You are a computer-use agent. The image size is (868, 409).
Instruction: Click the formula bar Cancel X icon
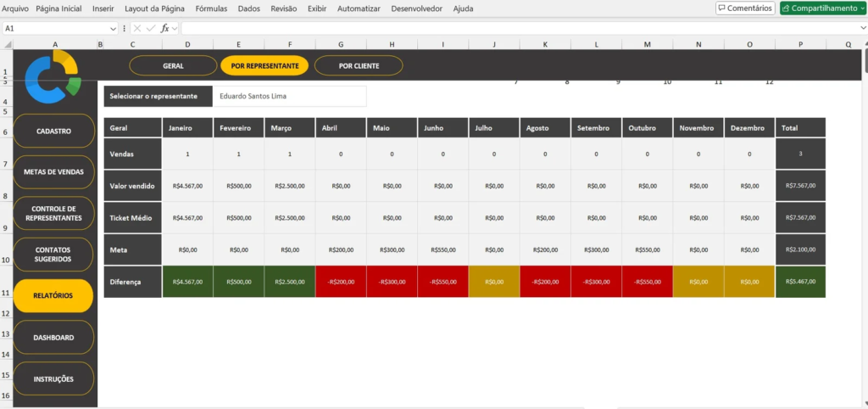[x=137, y=28]
